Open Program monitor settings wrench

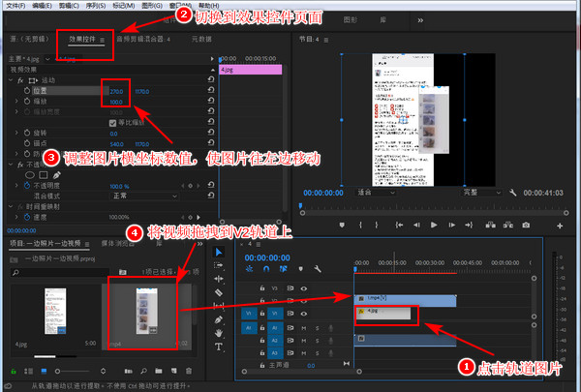click(x=513, y=193)
